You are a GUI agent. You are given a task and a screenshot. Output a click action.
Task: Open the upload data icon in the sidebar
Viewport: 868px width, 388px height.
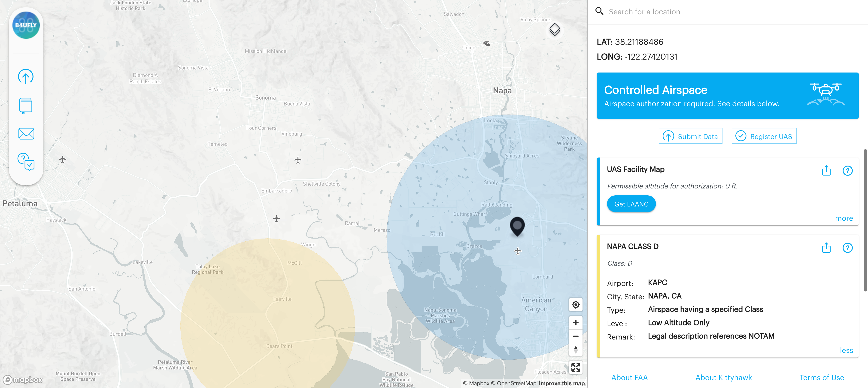click(x=26, y=76)
